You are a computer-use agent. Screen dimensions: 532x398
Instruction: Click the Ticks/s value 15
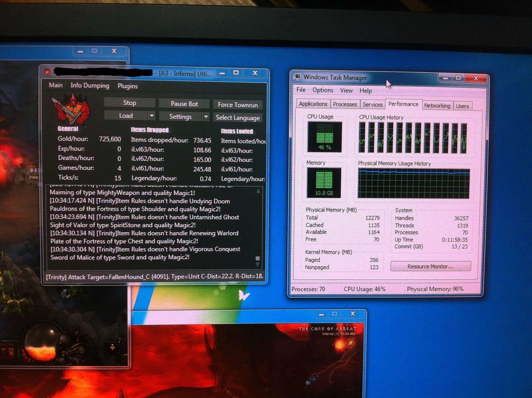[118, 178]
